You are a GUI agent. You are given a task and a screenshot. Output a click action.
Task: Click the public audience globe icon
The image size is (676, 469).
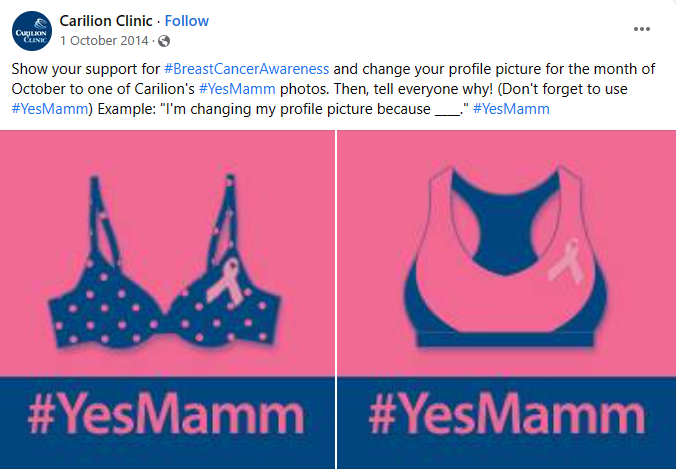click(164, 41)
